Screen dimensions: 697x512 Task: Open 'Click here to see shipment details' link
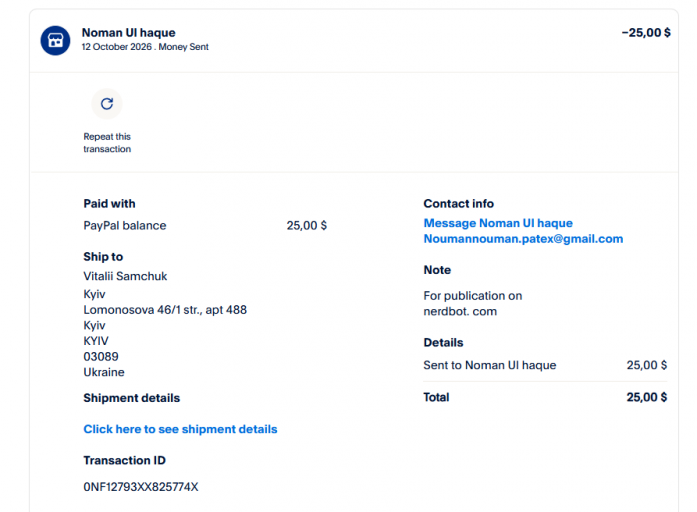coord(180,429)
